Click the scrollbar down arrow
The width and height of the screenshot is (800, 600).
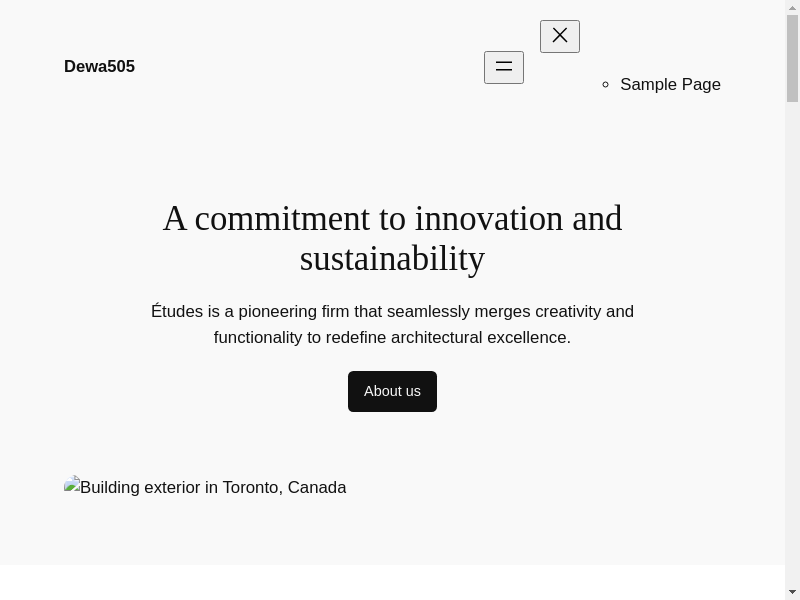(792, 592)
